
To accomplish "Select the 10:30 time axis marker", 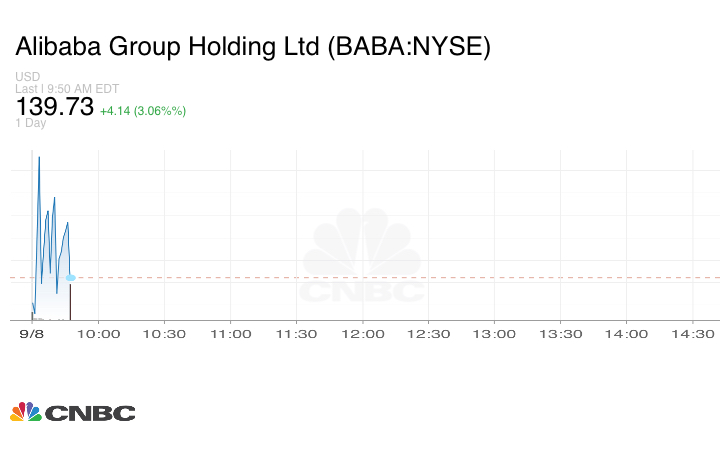I will (165, 334).
